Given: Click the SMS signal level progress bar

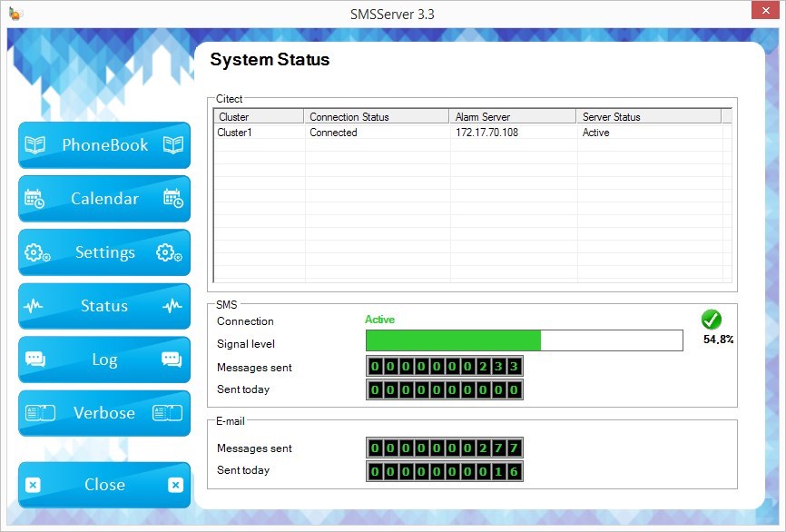Looking at the screenshot, I should point(524,340).
